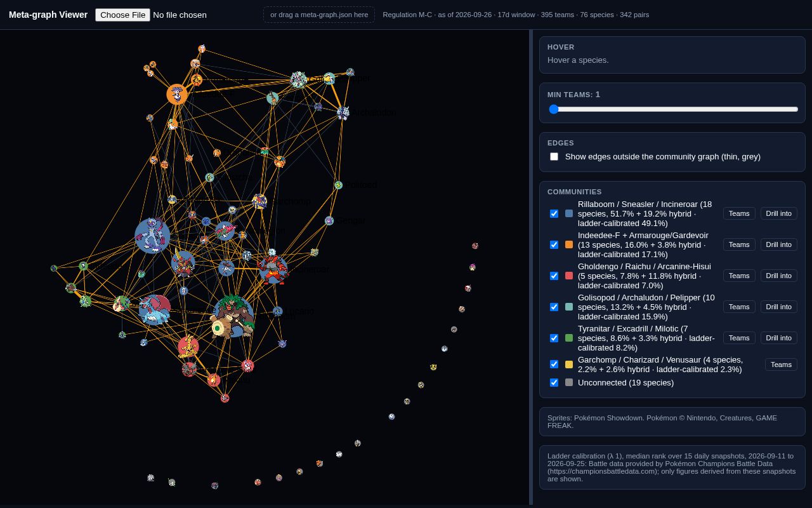Drill into the Gholdengo / Raichu community
This screenshot has height=508, width=812.
[x=778, y=276]
